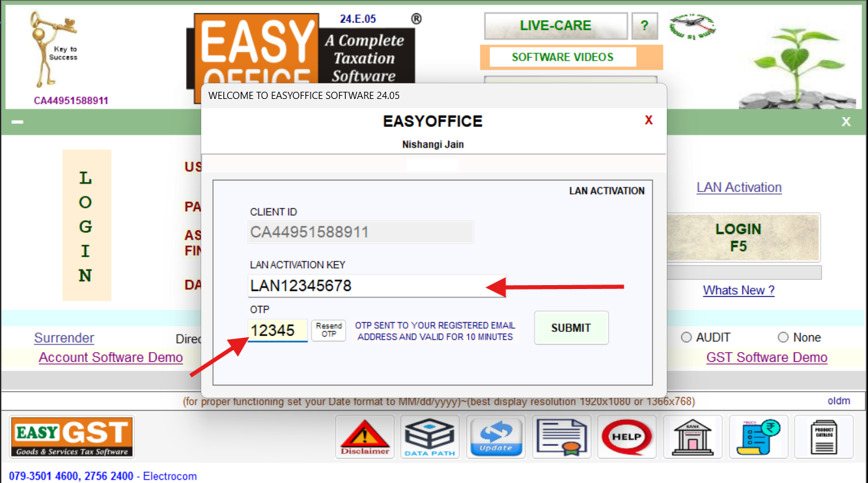Select the AUDIT radio button
This screenshot has height=483, width=868.
coord(686,337)
